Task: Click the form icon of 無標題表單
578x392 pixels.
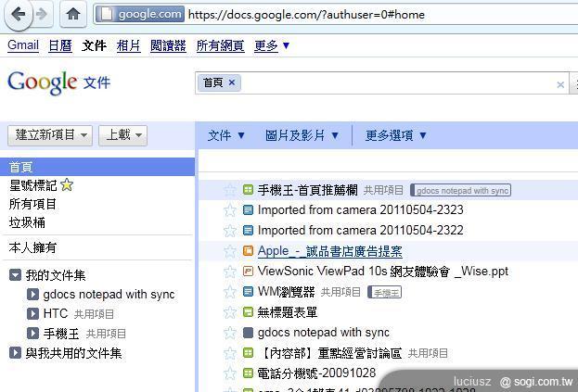Action: [x=248, y=312]
